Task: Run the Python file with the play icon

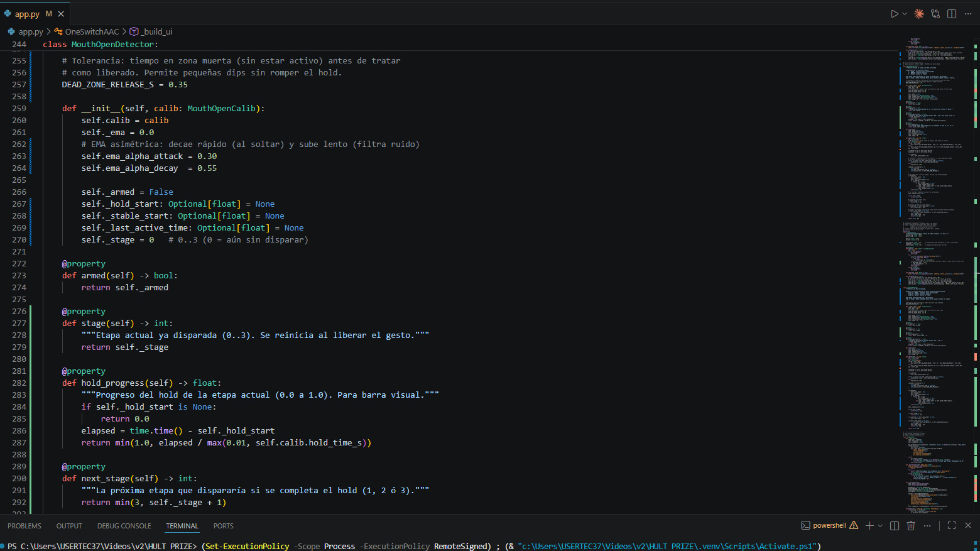Action: pos(895,14)
